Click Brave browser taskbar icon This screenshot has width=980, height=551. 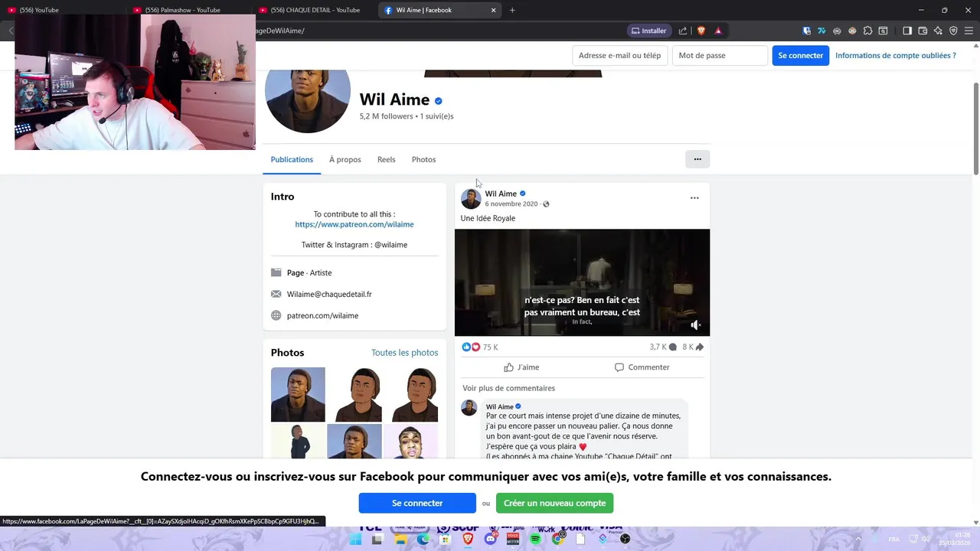pyautogui.click(x=468, y=540)
